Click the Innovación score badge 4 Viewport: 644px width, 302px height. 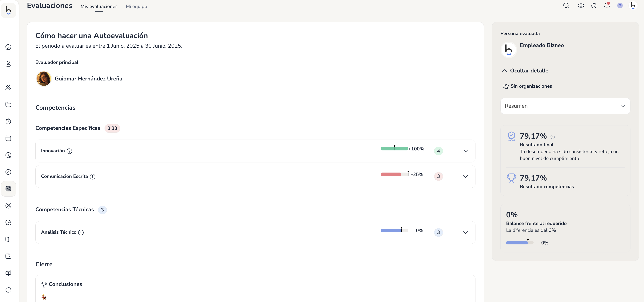[x=439, y=151]
